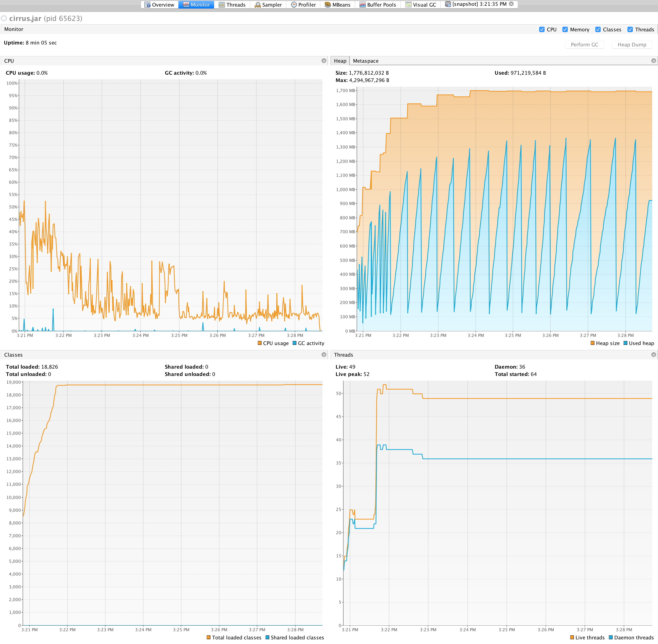This screenshot has height=644, width=658.
Task: Click the Classes panel header title
Action: tap(13, 355)
